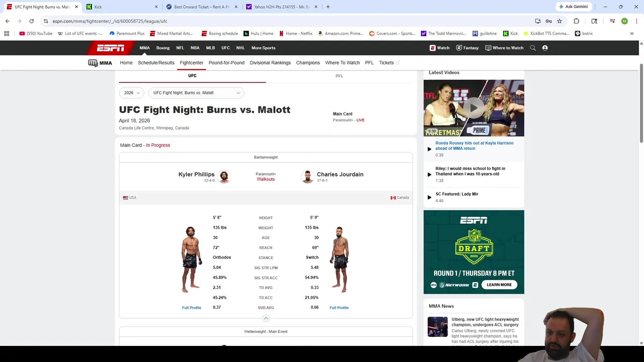644x362 pixels.
Task: Open Pound-for-Pound rankings page
Action: (x=226, y=63)
